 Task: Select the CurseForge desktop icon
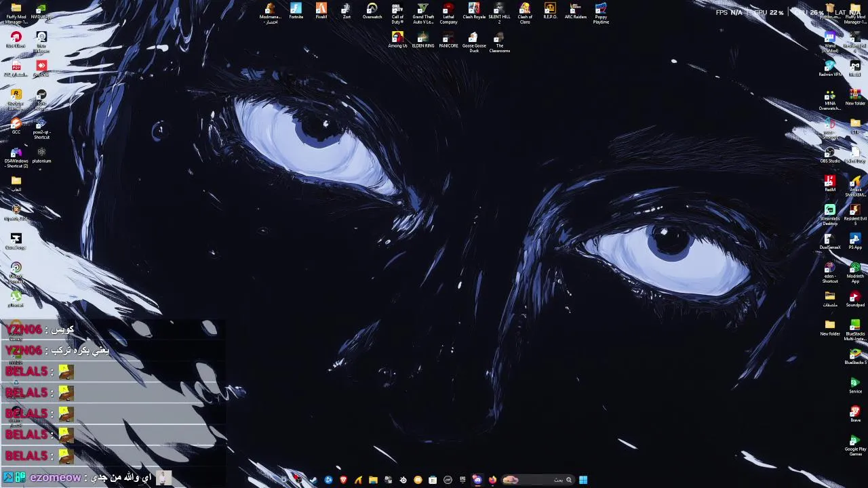16,241
